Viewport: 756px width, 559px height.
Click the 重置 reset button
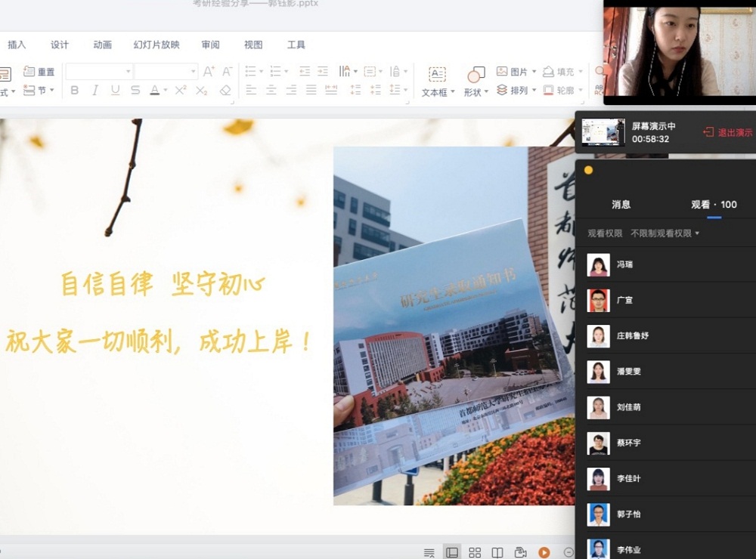tap(39, 71)
